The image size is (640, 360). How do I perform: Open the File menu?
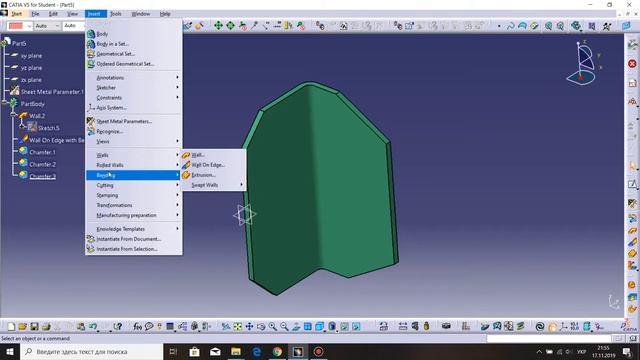pyautogui.click(x=36, y=14)
